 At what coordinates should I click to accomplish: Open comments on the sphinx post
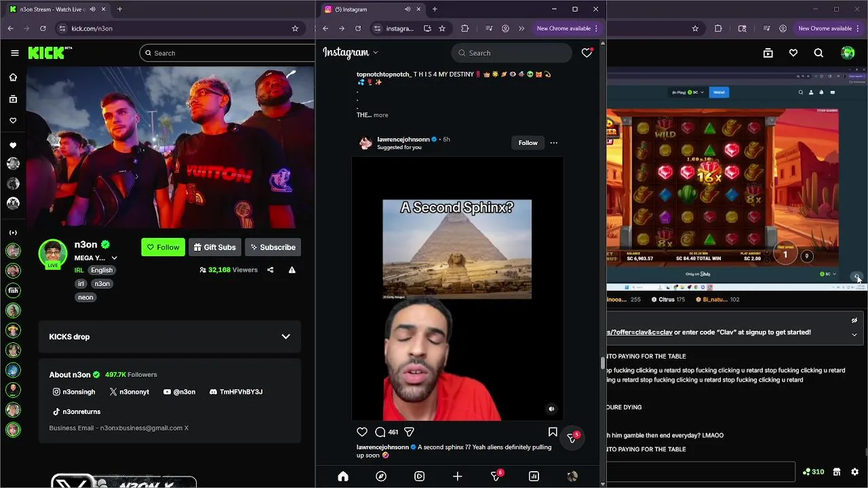click(380, 432)
